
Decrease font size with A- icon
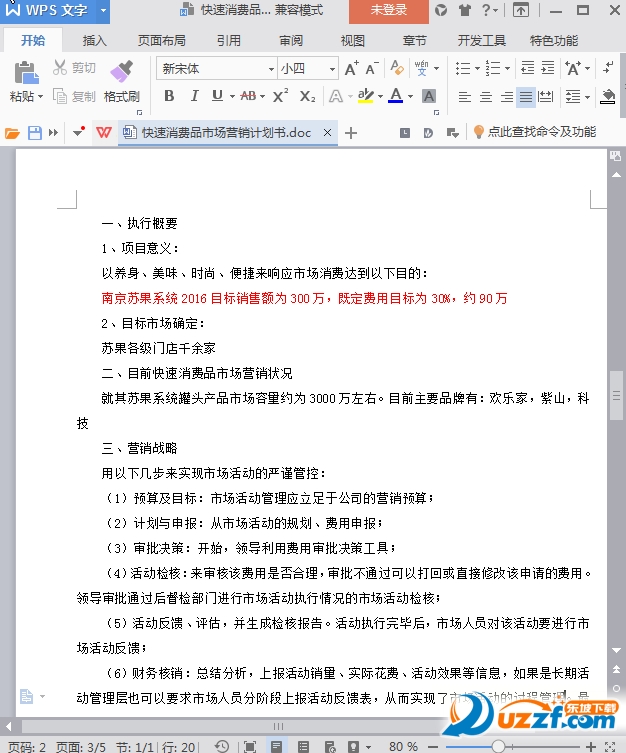[x=372, y=69]
